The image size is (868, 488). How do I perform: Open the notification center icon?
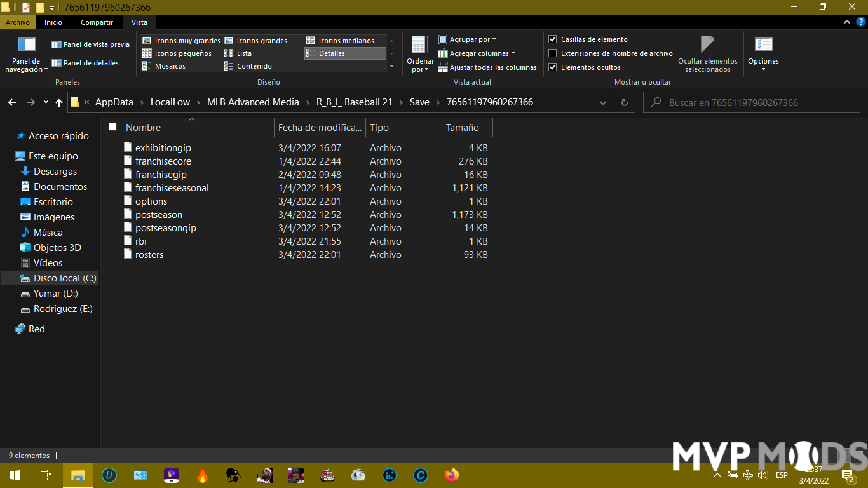coord(848,475)
